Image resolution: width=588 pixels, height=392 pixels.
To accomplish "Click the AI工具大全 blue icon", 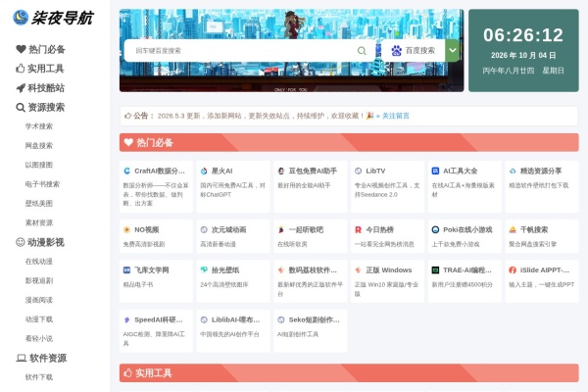I will click(x=435, y=171).
